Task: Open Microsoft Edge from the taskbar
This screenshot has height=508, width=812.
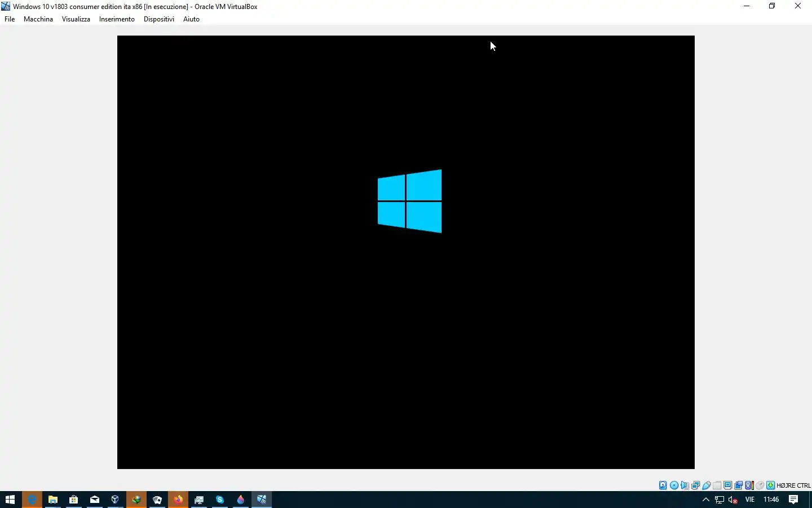Action: click(32, 500)
